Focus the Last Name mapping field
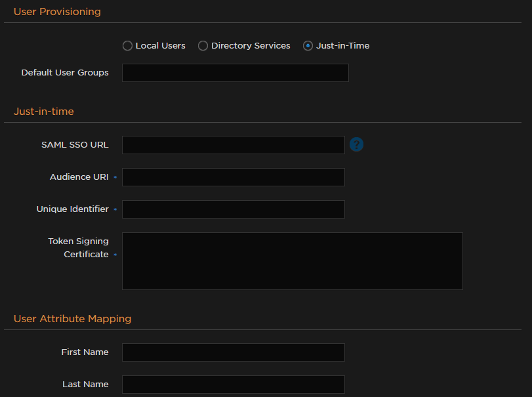Image resolution: width=532 pixels, height=397 pixels. (233, 385)
